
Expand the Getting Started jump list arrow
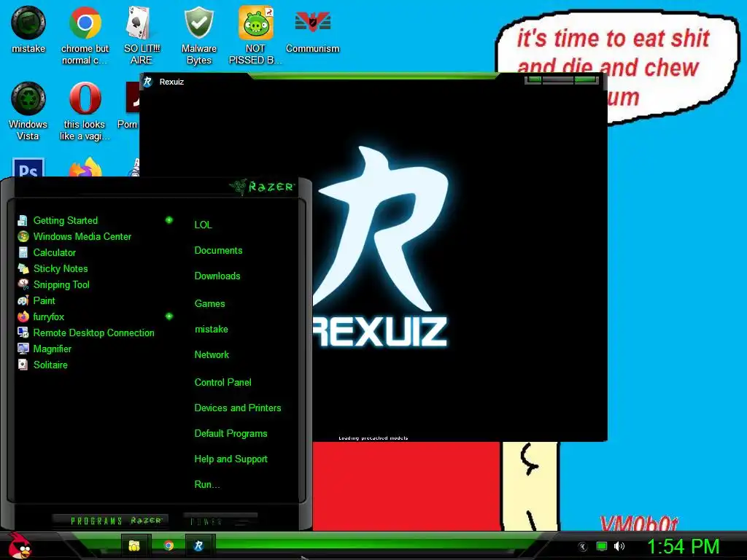(x=169, y=220)
